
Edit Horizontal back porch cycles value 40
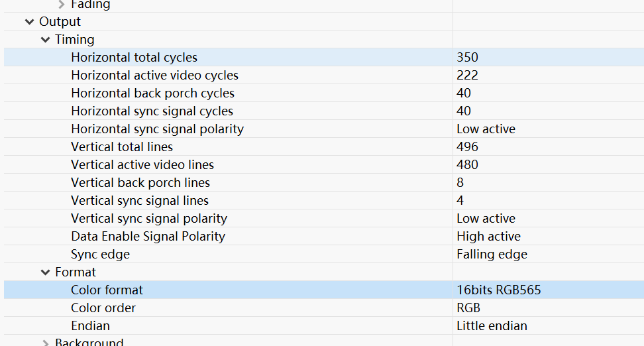[464, 93]
